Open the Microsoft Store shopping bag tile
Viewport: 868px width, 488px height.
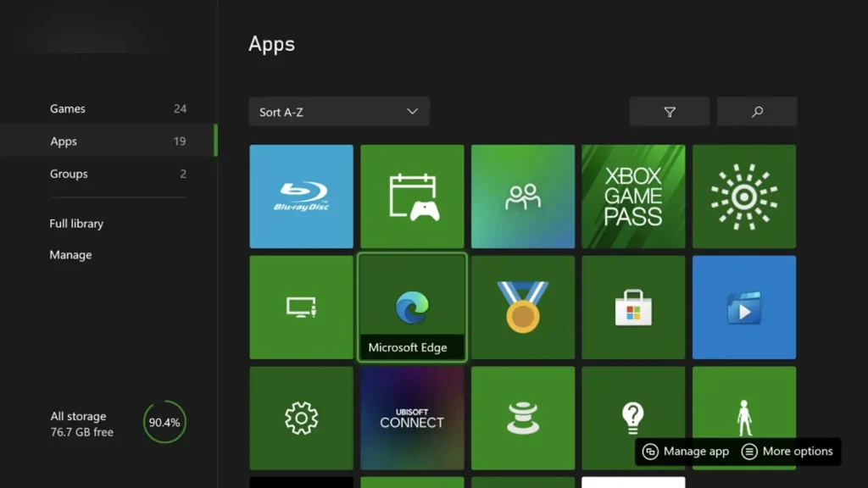pyautogui.click(x=633, y=307)
